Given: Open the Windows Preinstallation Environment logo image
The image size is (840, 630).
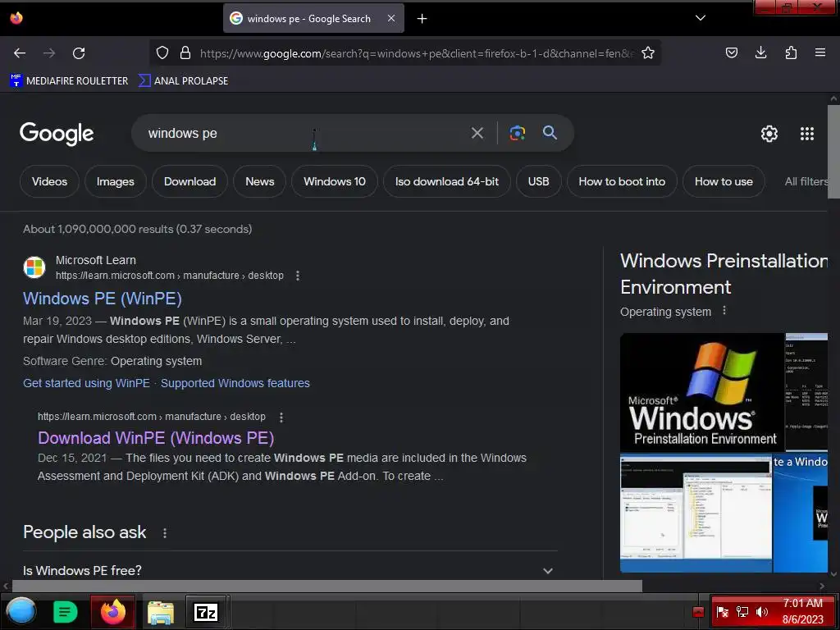Looking at the screenshot, I should point(702,392).
